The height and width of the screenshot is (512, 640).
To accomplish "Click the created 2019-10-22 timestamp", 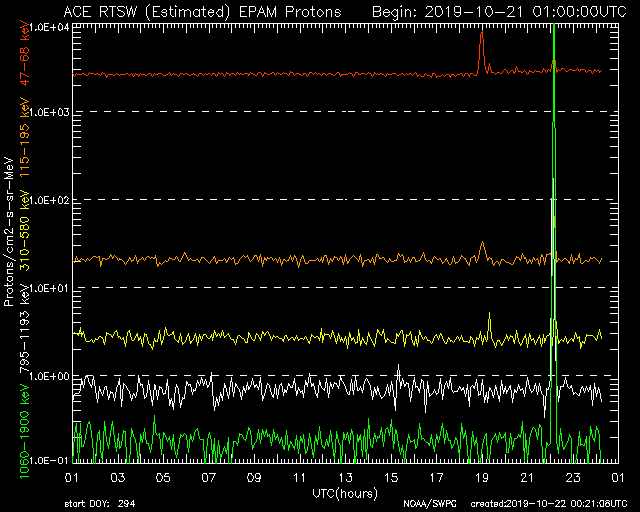I will pos(544,502).
